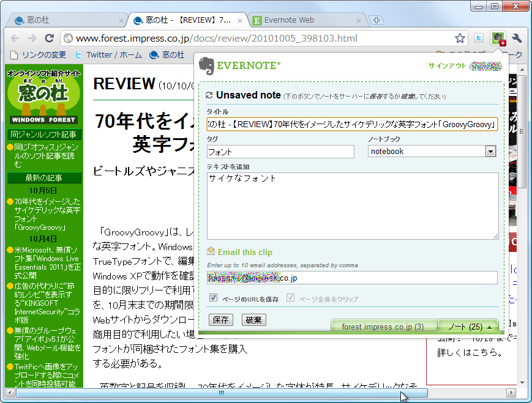Expand the ノート (25) dropdown at bottom
The image size is (532, 403).
(x=468, y=327)
